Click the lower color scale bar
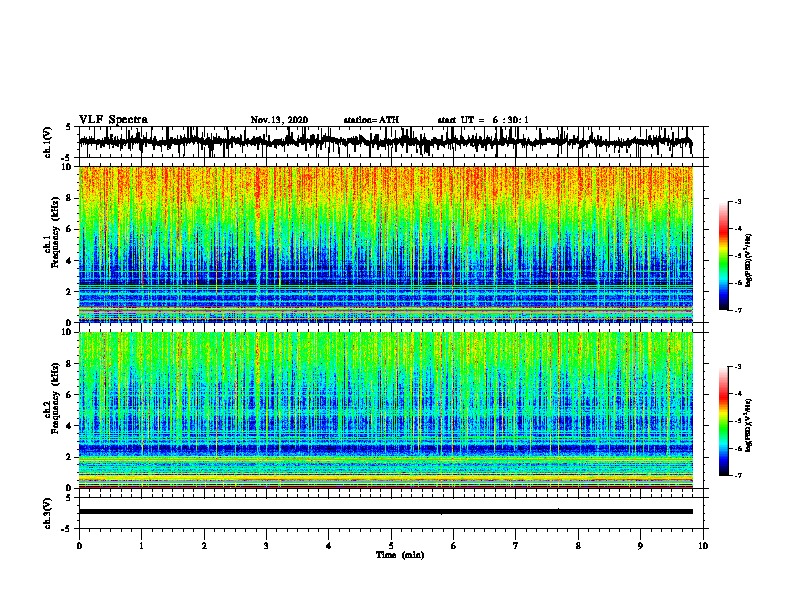The width and height of the screenshot is (792, 612). (x=724, y=421)
